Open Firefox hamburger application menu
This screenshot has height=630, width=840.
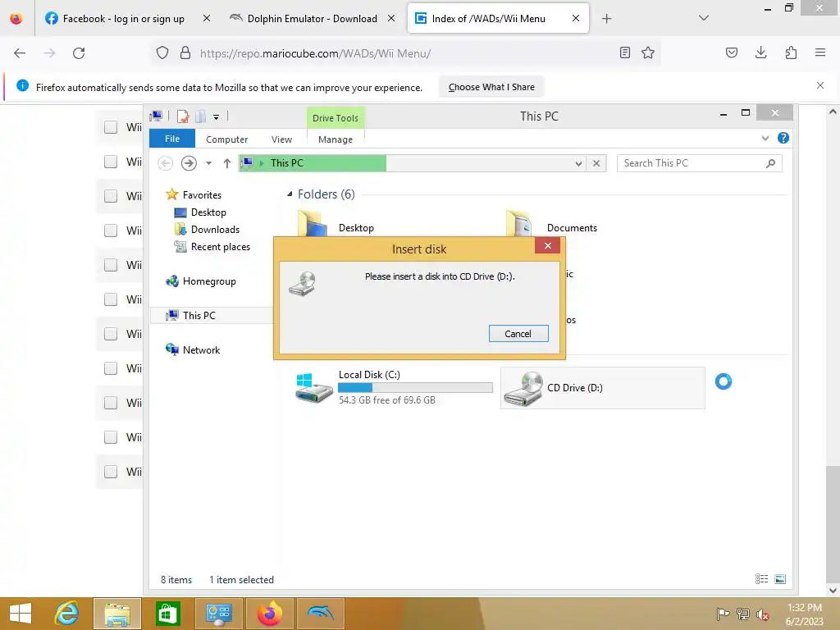pos(820,52)
